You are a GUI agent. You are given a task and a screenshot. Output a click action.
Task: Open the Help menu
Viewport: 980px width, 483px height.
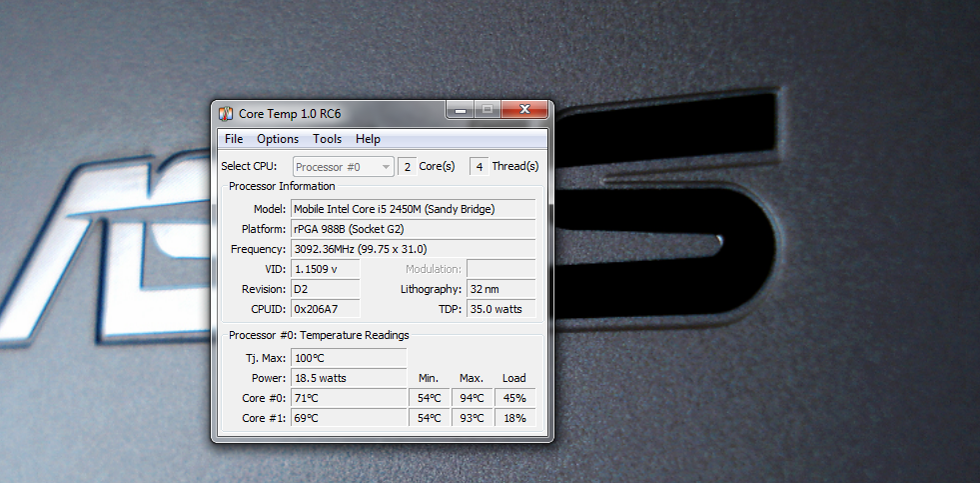coord(369,139)
